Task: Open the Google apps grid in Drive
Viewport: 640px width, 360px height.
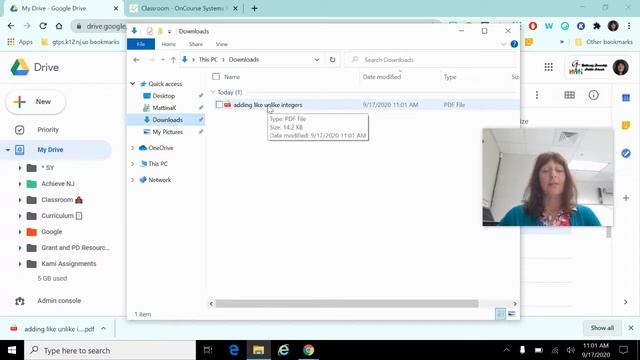Action: tap(549, 67)
